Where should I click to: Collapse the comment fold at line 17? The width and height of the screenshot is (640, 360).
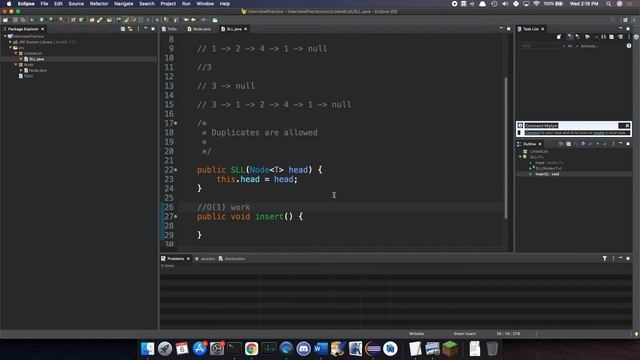[176, 123]
